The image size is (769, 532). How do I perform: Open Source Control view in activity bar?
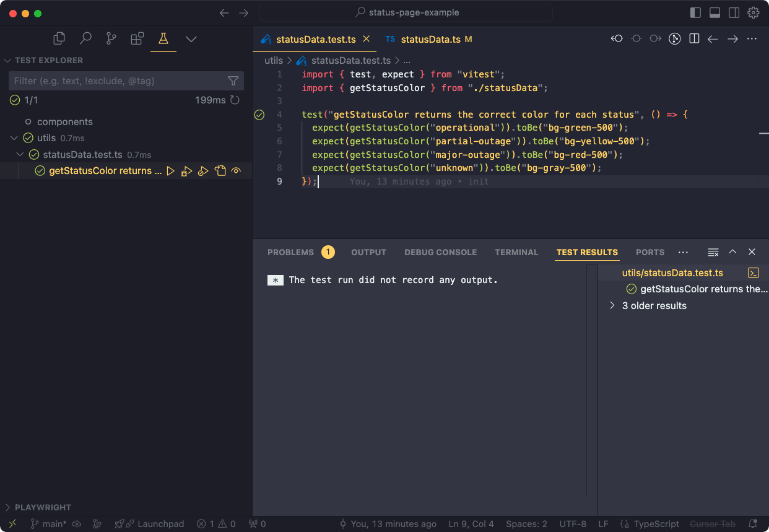[110, 38]
